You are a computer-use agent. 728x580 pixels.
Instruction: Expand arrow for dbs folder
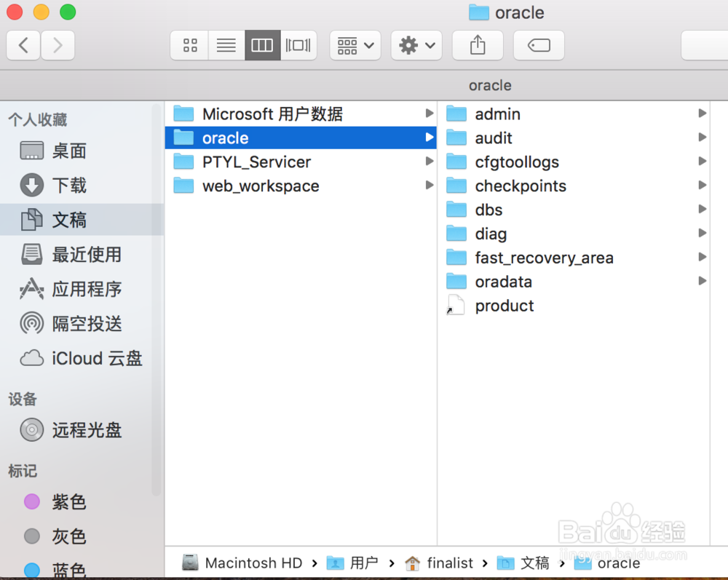[x=703, y=209]
